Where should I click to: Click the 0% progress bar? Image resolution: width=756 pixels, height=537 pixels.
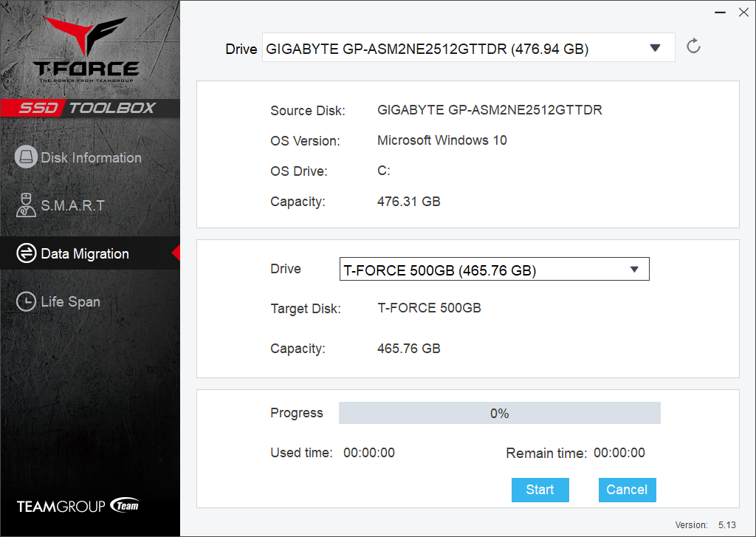(500, 413)
